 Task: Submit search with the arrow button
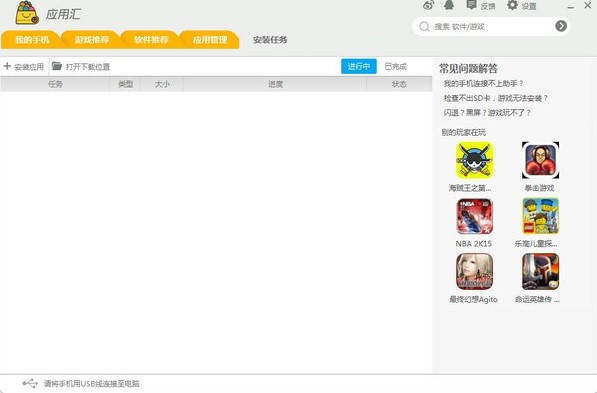point(561,26)
